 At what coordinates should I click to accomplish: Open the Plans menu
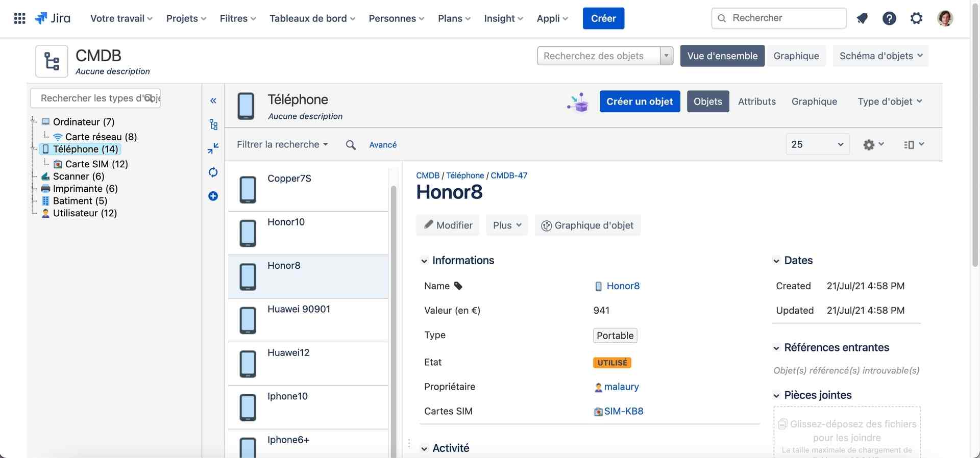[454, 18]
